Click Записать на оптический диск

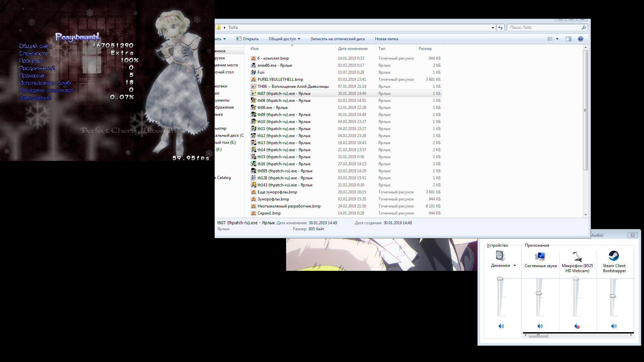coord(337,39)
